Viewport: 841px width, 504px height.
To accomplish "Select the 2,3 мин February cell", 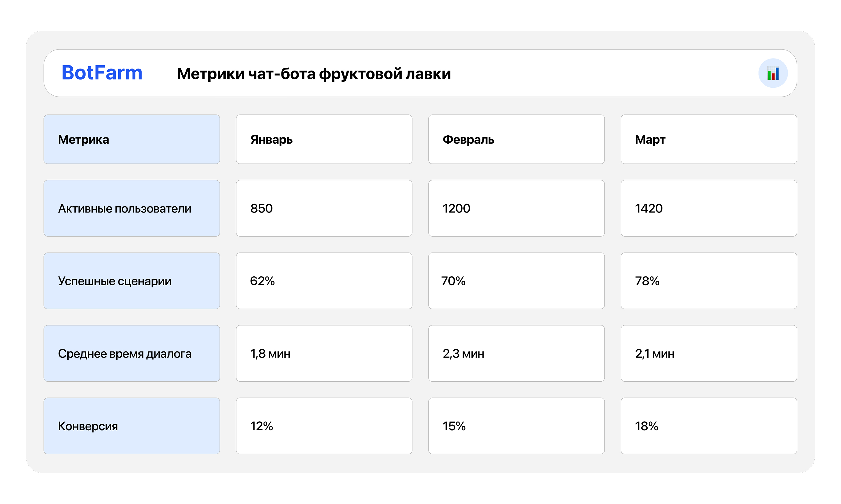I will pos(516,353).
